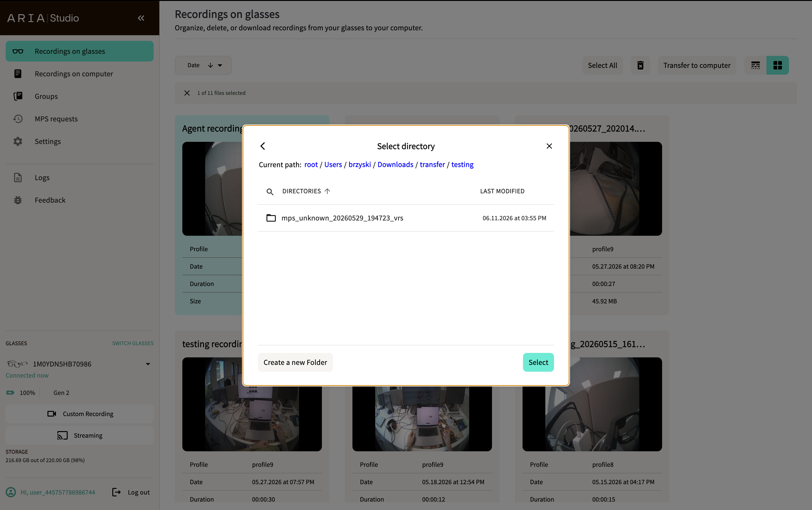Image resolution: width=812 pixels, height=510 pixels.
Task: Click the Log out button
Action: click(x=131, y=492)
